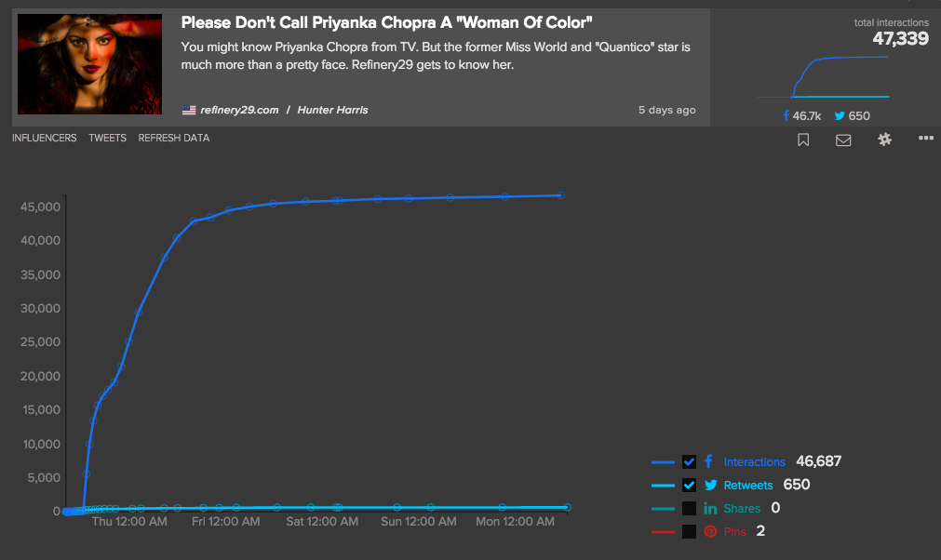The image size is (941, 560).
Task: Click Refresh Data
Action: (x=174, y=138)
